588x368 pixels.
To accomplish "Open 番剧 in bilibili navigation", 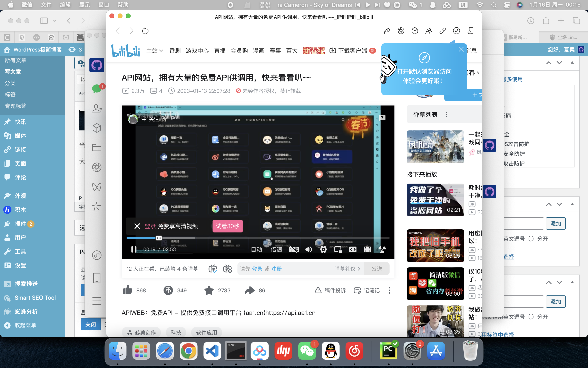I will coord(175,51).
